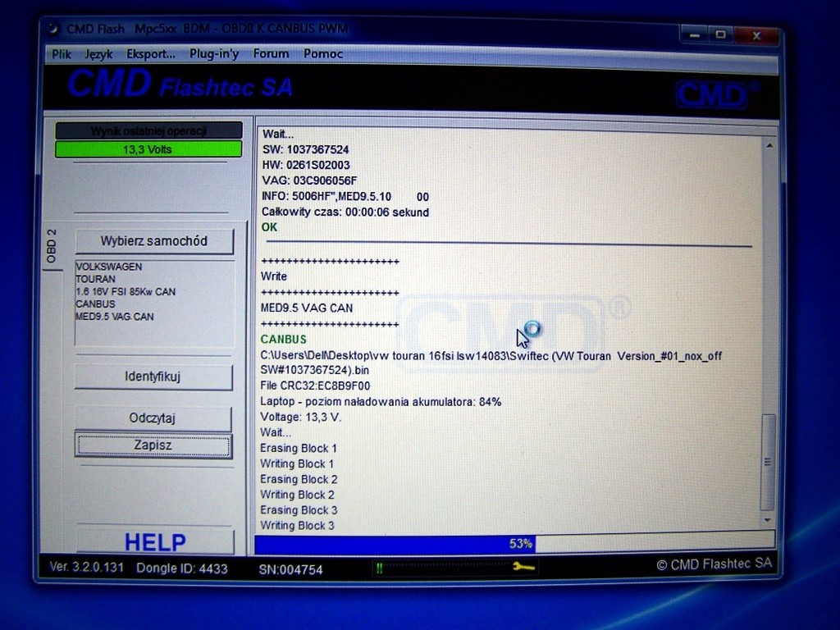The height and width of the screenshot is (630, 840).
Task: Minimize the CMD Flash window
Action: point(694,34)
